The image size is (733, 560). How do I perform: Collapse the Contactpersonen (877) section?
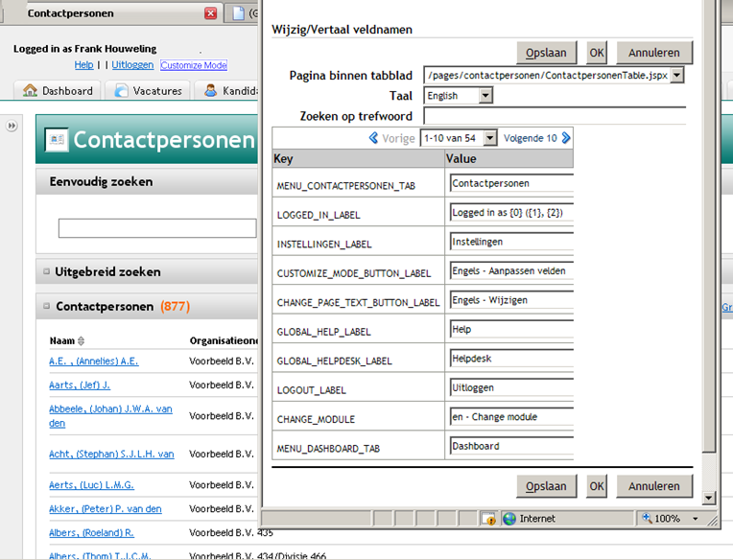click(x=46, y=307)
